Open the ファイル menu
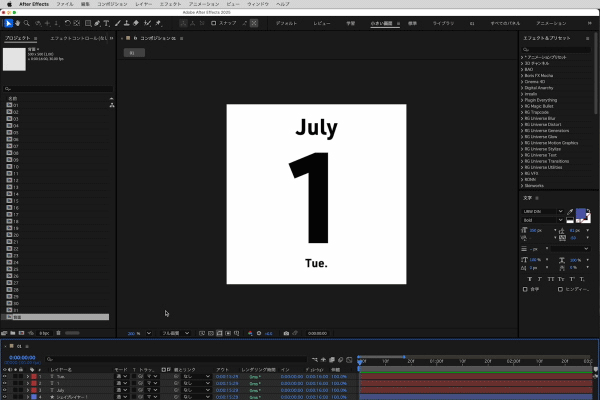This screenshot has height=400, width=600. pos(65,4)
